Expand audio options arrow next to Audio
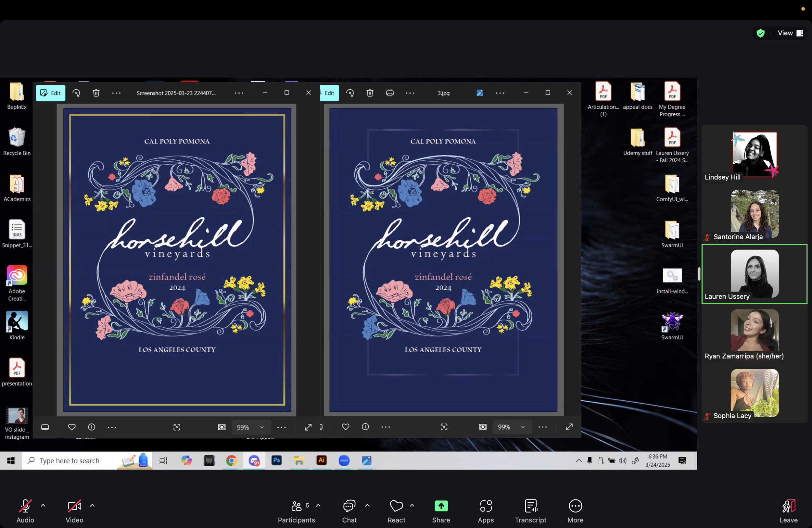Screen dimensions: 812x528 tap(43, 506)
